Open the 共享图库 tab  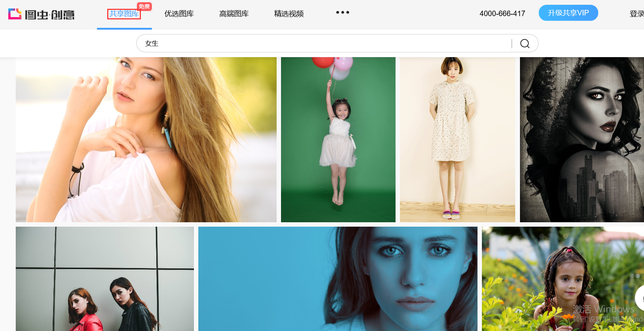[x=124, y=14]
